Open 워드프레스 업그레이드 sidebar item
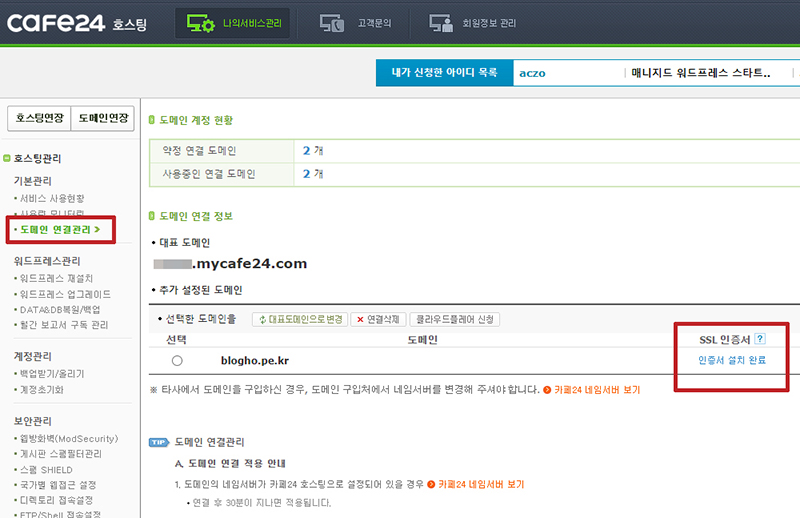The width and height of the screenshot is (800, 518). (x=65, y=294)
